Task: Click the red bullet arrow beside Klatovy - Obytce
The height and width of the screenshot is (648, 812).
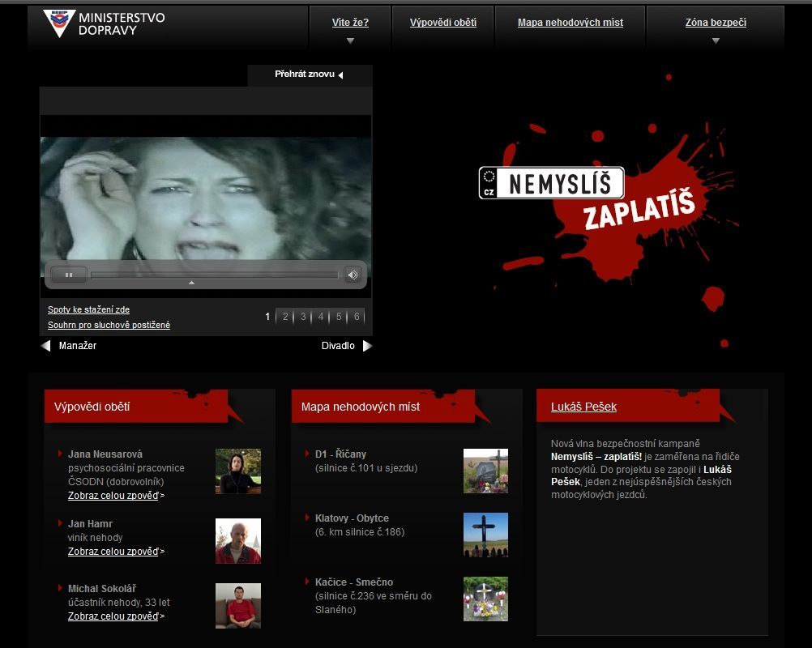Action: (x=307, y=518)
